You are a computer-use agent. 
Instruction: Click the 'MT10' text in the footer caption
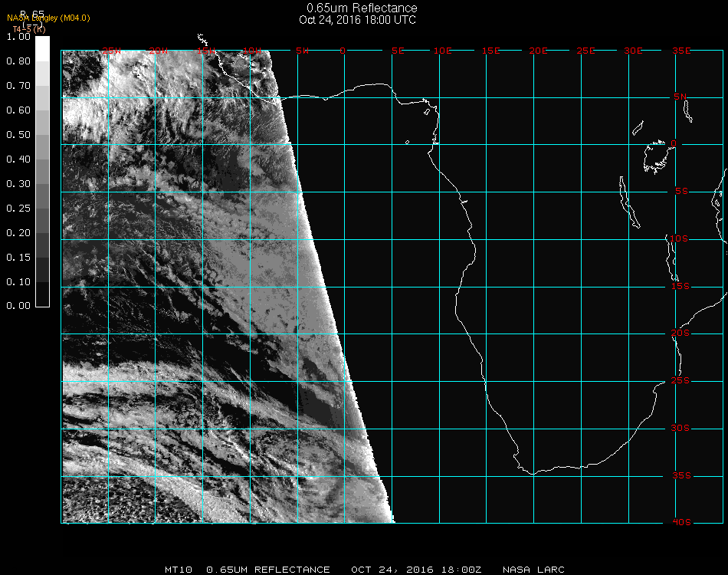click(x=179, y=570)
